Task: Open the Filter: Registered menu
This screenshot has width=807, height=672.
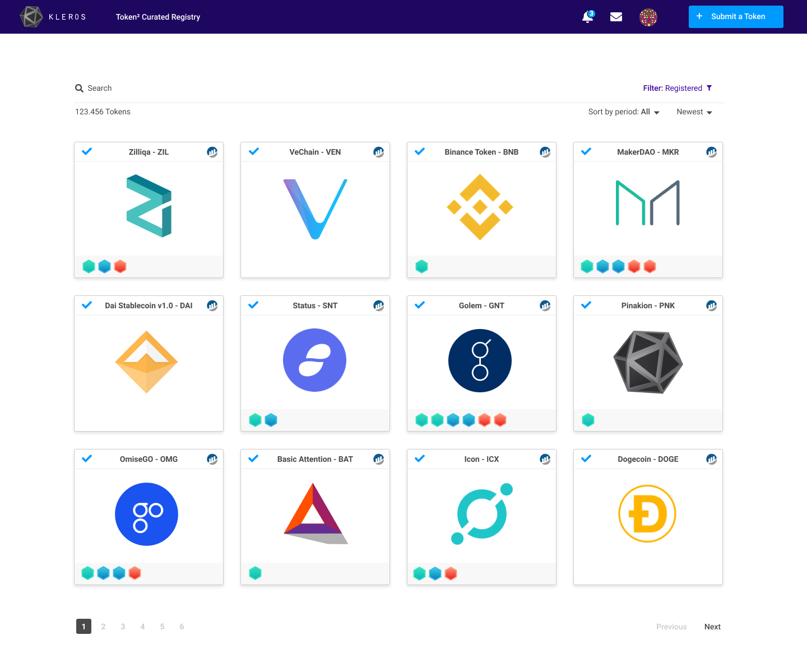Action: [678, 88]
